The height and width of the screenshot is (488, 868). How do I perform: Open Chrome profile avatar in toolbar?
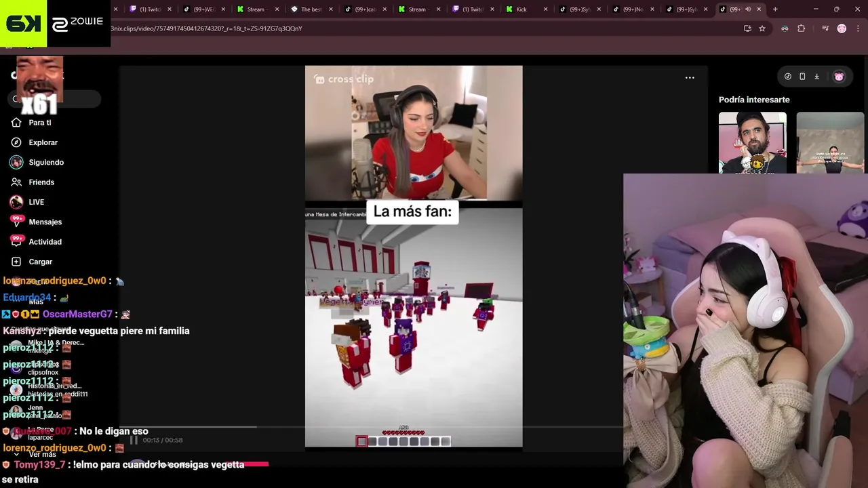pos(842,28)
